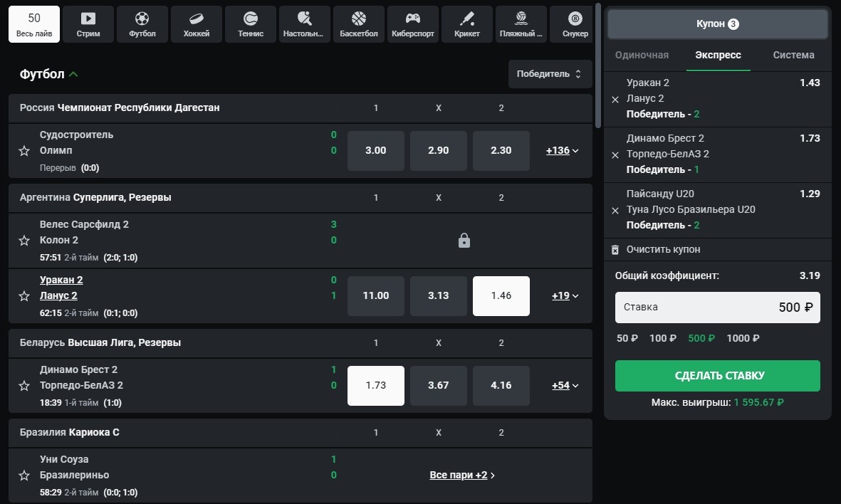Open Все пари +2 for Уни Соуза match
Viewport: 841px width, 504px height.
click(x=461, y=475)
